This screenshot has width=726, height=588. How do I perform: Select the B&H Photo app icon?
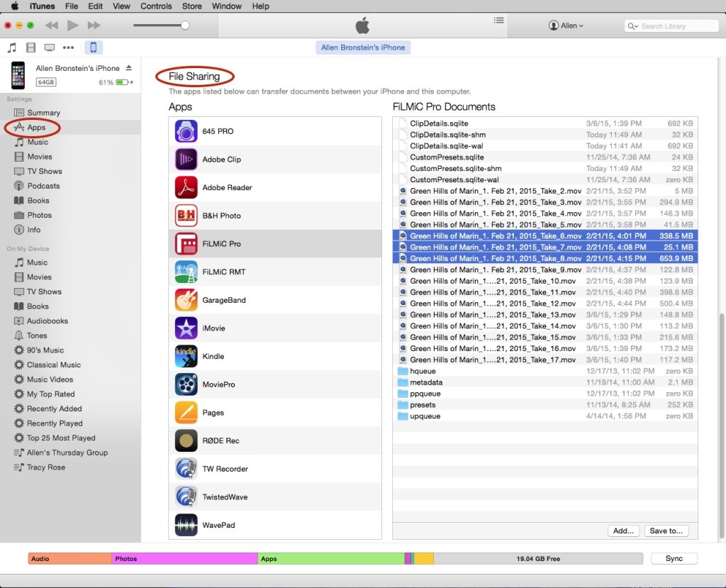pos(186,216)
